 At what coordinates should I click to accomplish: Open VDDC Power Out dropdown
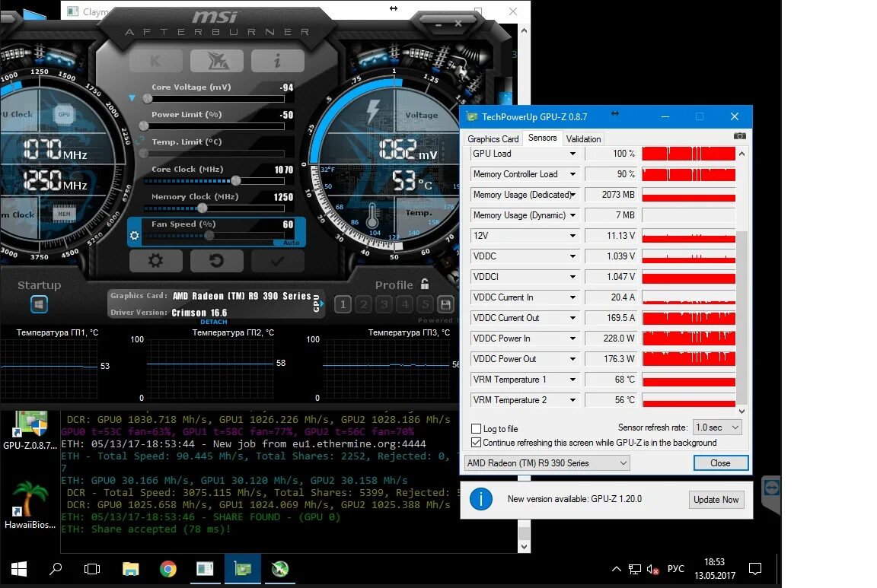[x=572, y=359]
